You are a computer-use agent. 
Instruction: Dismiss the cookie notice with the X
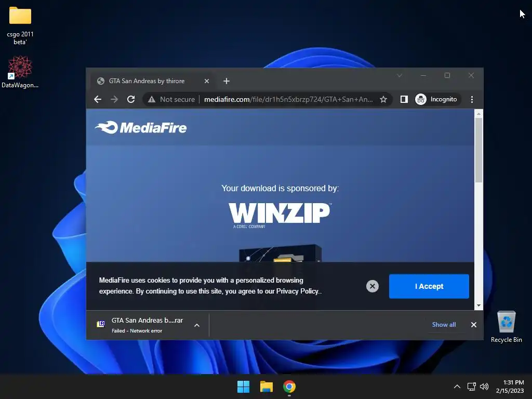coord(372,286)
